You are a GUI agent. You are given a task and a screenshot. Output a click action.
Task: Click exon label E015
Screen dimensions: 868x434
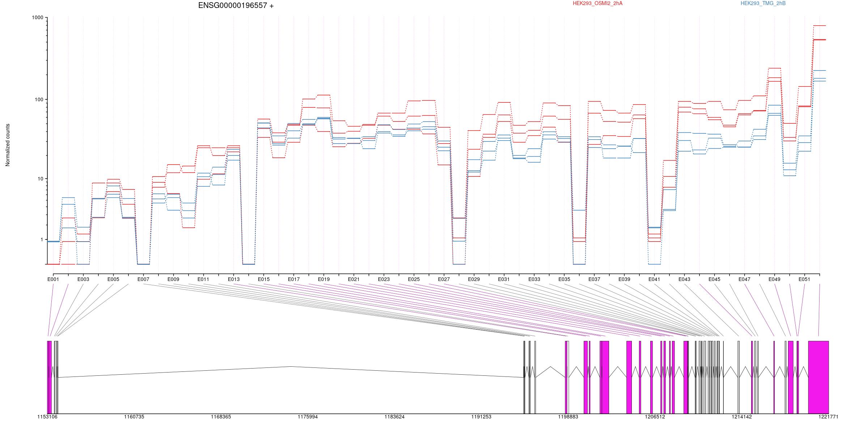pyautogui.click(x=264, y=279)
